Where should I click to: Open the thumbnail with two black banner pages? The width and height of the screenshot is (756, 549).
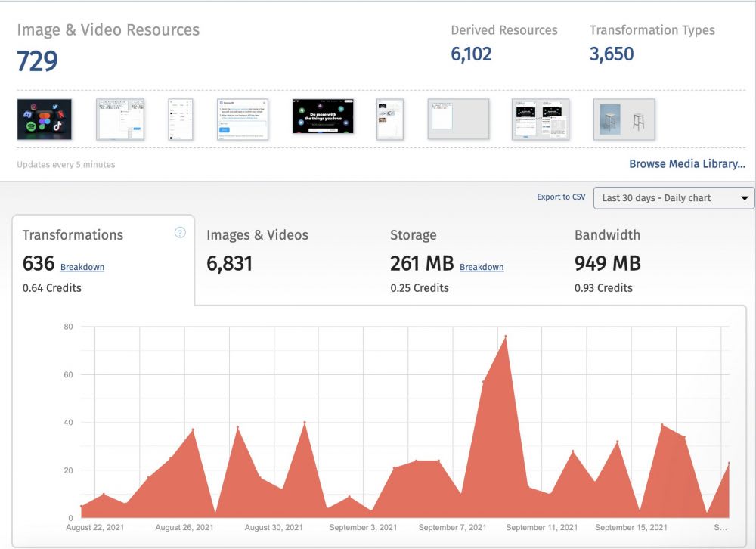[x=540, y=119]
